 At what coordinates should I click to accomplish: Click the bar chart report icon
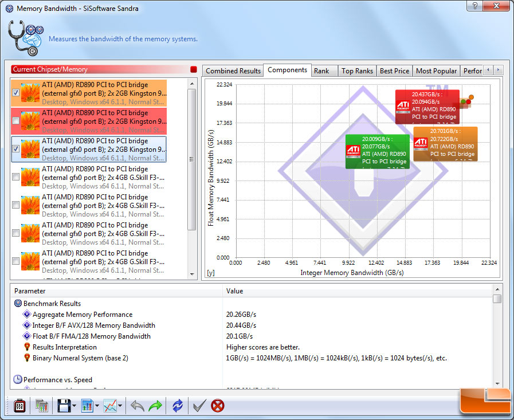pyautogui.click(x=87, y=406)
